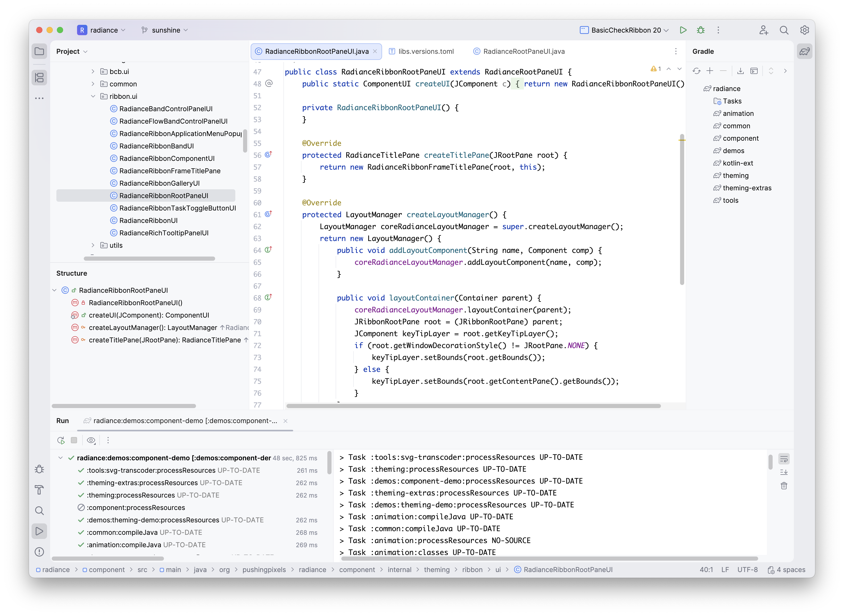
Task: Rerun the Gradle build in Run panel
Action: point(61,440)
